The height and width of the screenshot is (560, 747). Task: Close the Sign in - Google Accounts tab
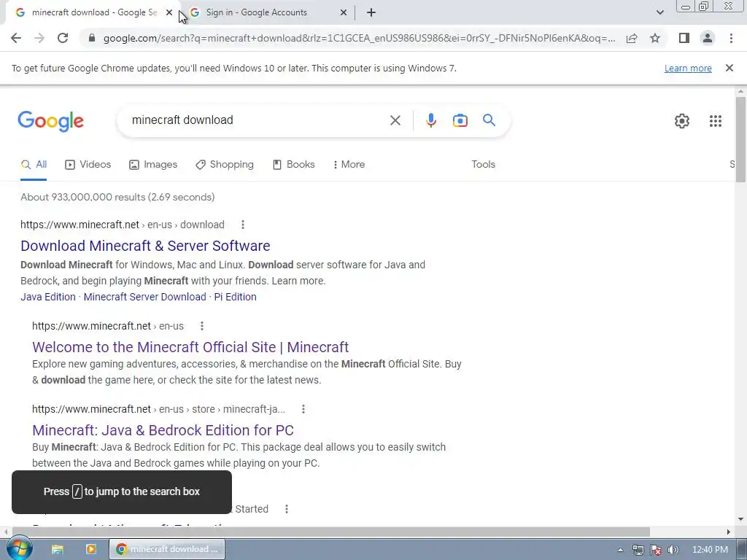[344, 12]
